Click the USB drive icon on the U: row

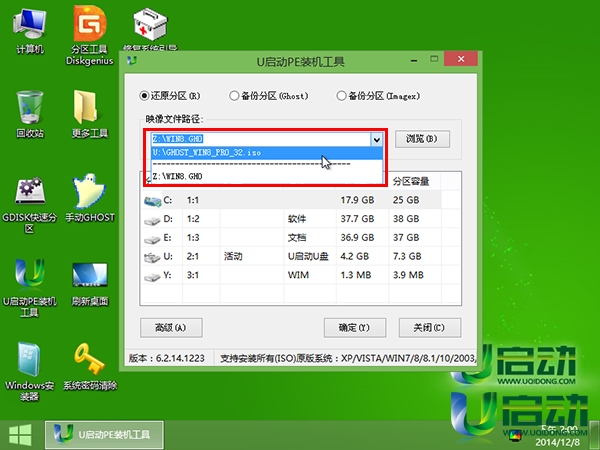(152, 258)
